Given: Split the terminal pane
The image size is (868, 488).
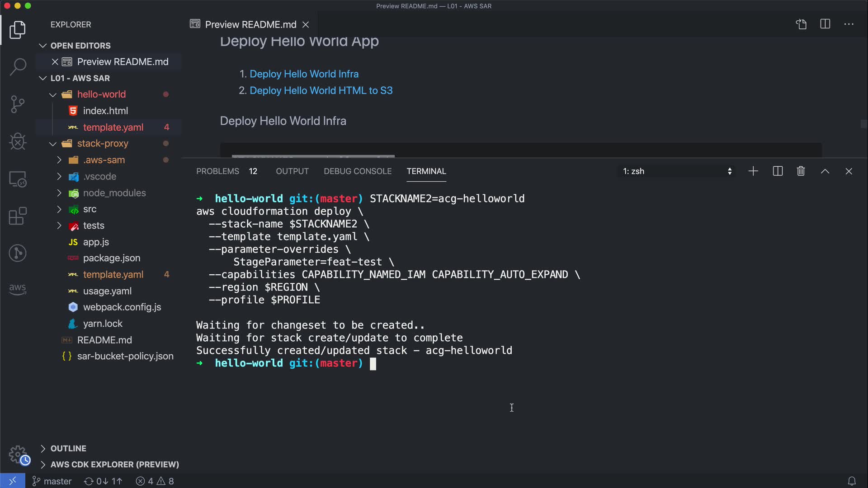Looking at the screenshot, I should click(x=778, y=171).
